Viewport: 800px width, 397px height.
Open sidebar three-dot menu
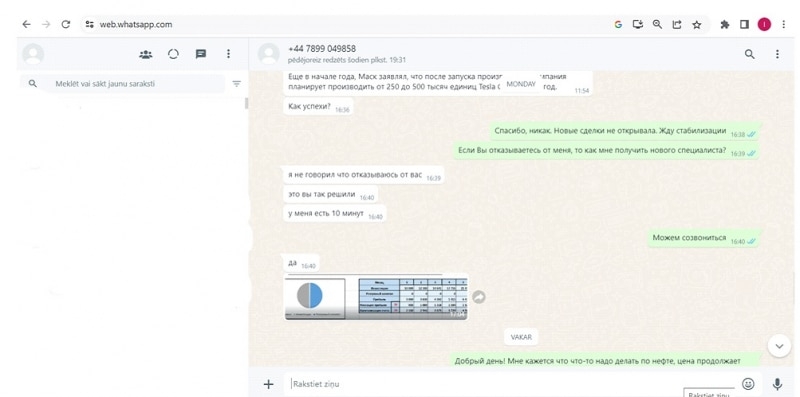click(x=229, y=54)
